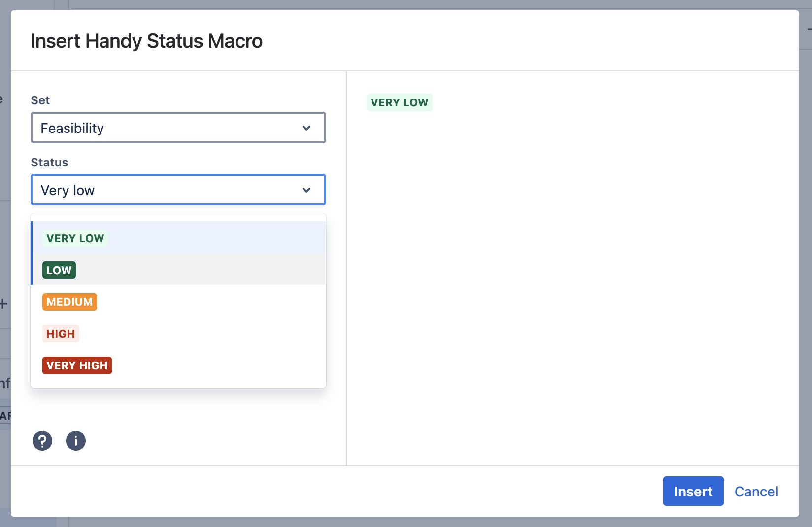This screenshot has width=812, height=527.
Task: Expand the Set dropdown showing Feasibility
Action: 178,128
